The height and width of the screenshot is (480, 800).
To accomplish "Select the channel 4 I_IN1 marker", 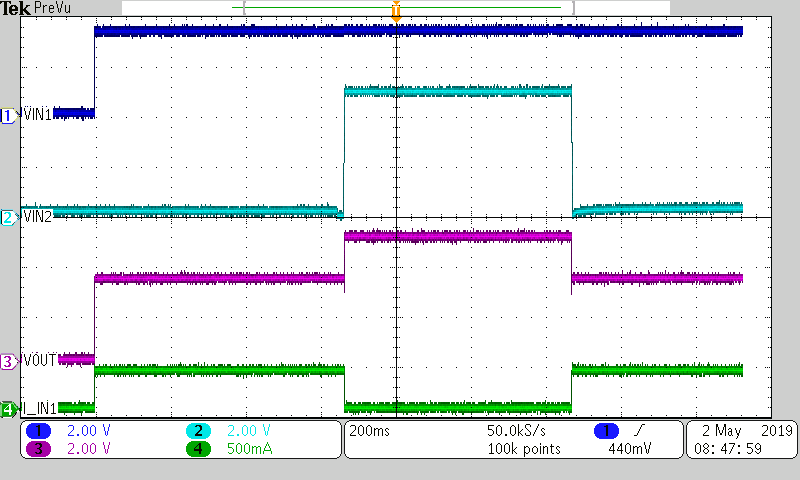I will [8, 409].
